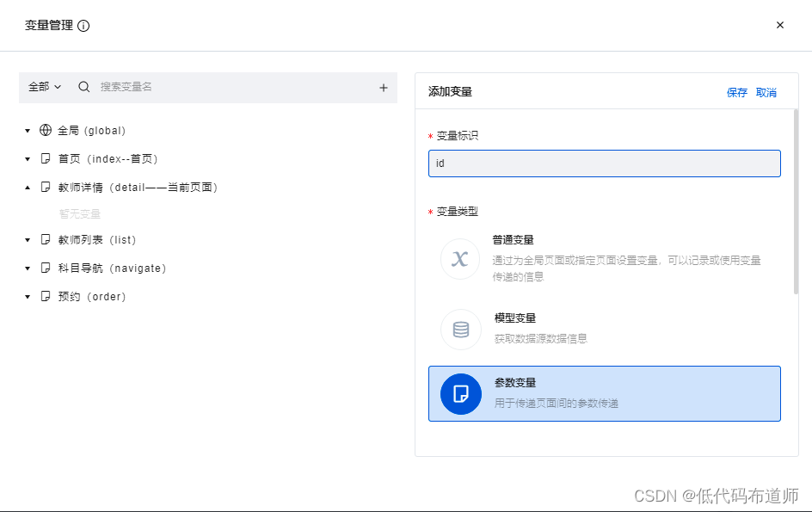Select 模型变量 as variable type

pyautogui.click(x=604, y=329)
